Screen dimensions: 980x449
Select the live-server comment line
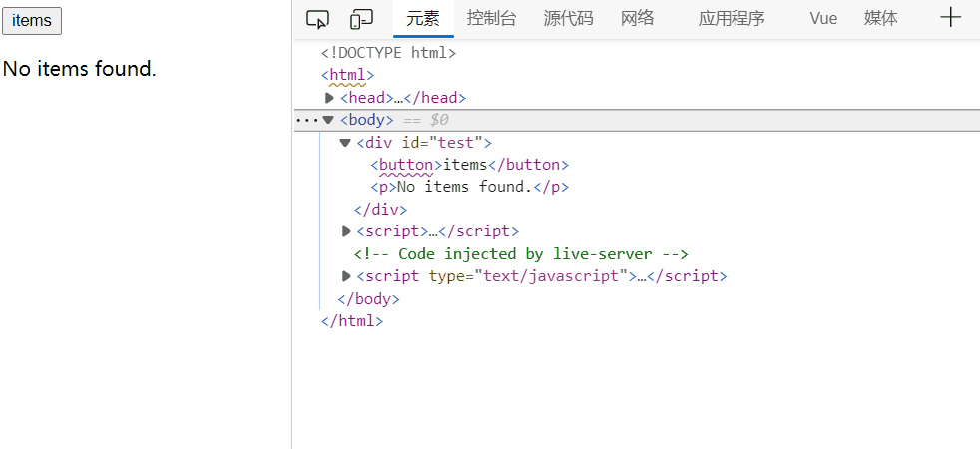pyautogui.click(x=521, y=254)
